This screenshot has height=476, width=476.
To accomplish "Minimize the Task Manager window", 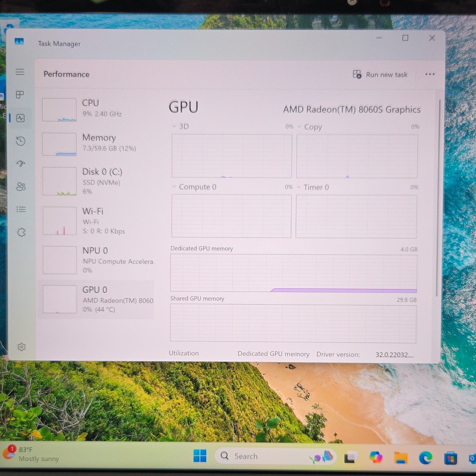I will 379,38.
